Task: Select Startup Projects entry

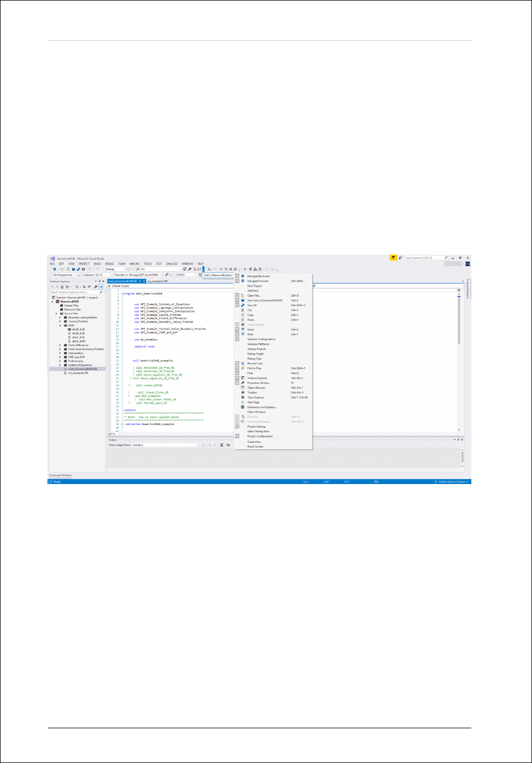Action: pos(256,349)
